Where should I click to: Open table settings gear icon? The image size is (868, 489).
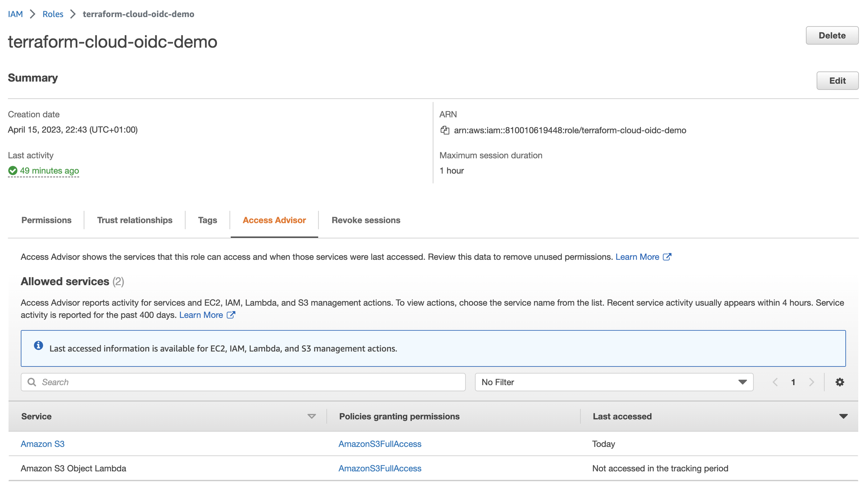[x=840, y=382]
